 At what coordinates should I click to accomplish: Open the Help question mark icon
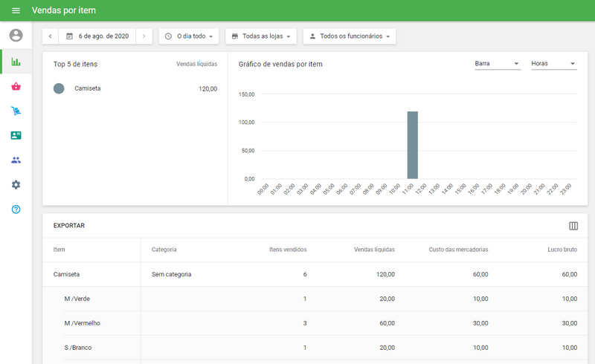tap(16, 209)
